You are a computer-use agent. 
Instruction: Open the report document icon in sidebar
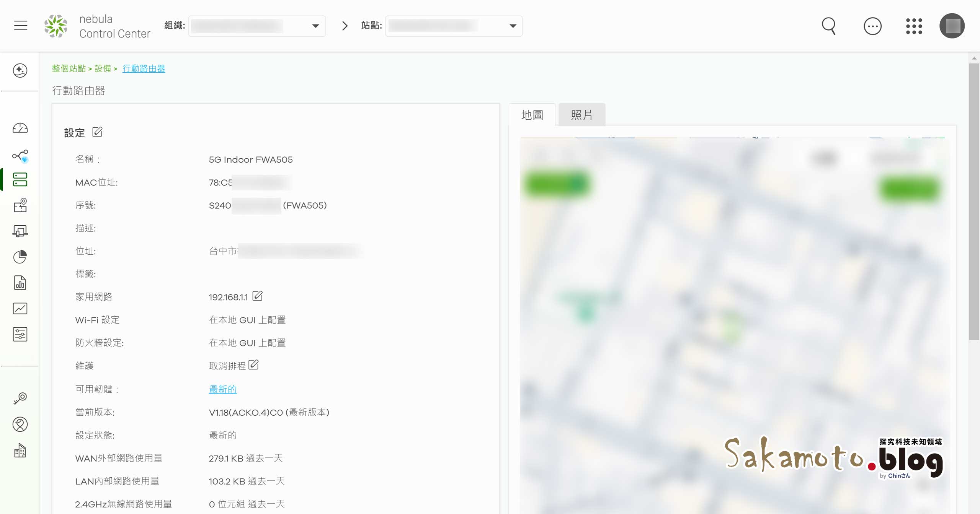pyautogui.click(x=20, y=283)
